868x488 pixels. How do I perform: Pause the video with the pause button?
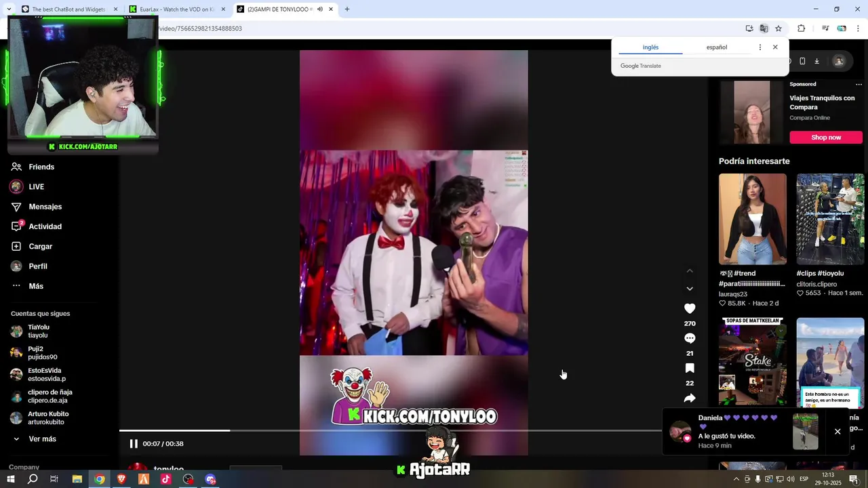coord(134,444)
